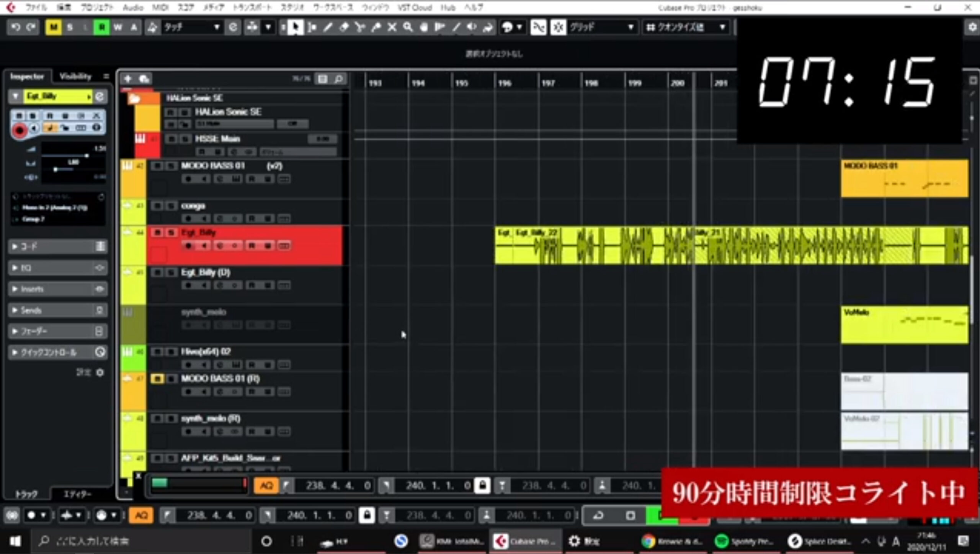Open the color palette tool
Image resolution: width=980 pixels, height=554 pixels.
click(x=507, y=27)
